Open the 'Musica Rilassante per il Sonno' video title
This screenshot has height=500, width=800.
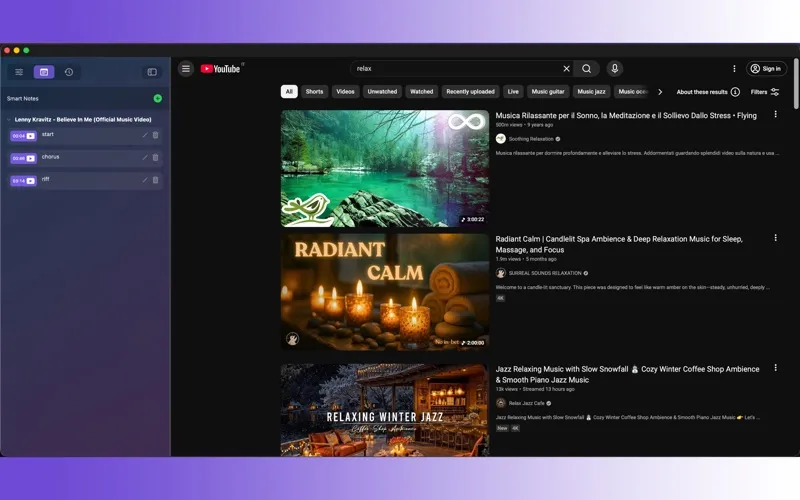[x=626, y=116]
